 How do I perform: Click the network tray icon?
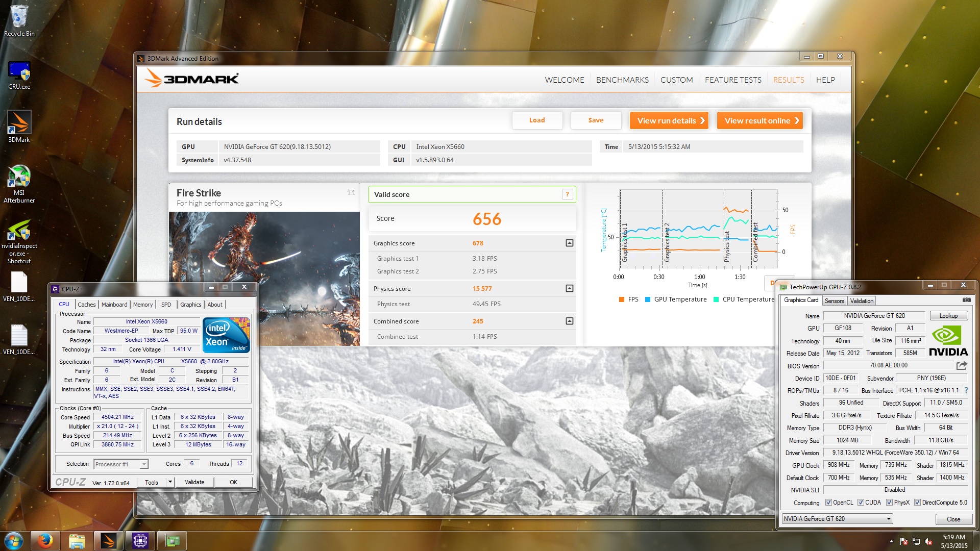[x=916, y=541]
